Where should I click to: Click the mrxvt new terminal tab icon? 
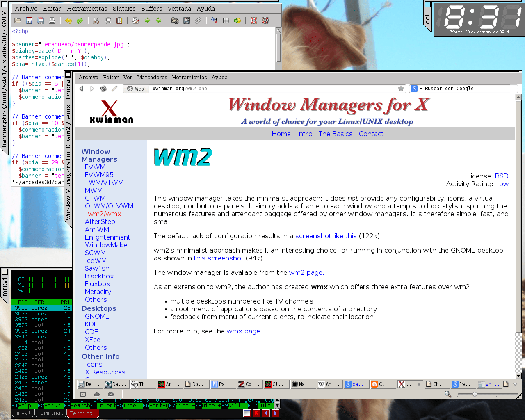point(247,413)
